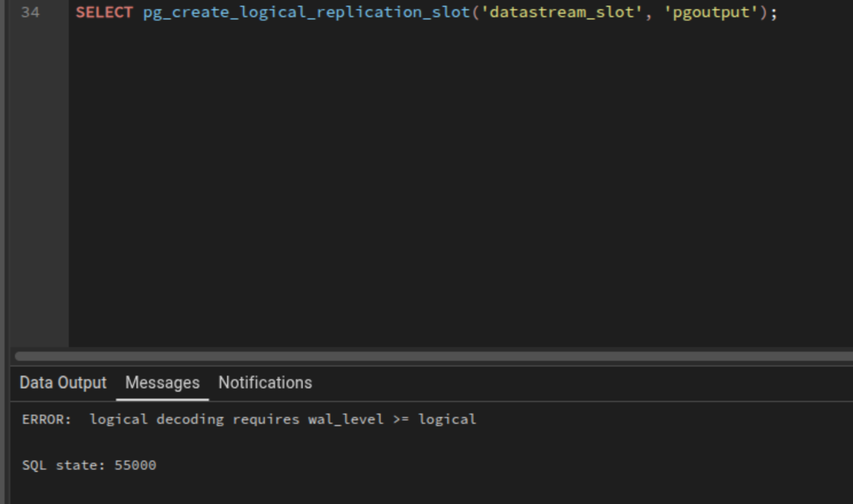
Task: Click the ERROR logical decoding message line
Action: [x=249, y=419]
